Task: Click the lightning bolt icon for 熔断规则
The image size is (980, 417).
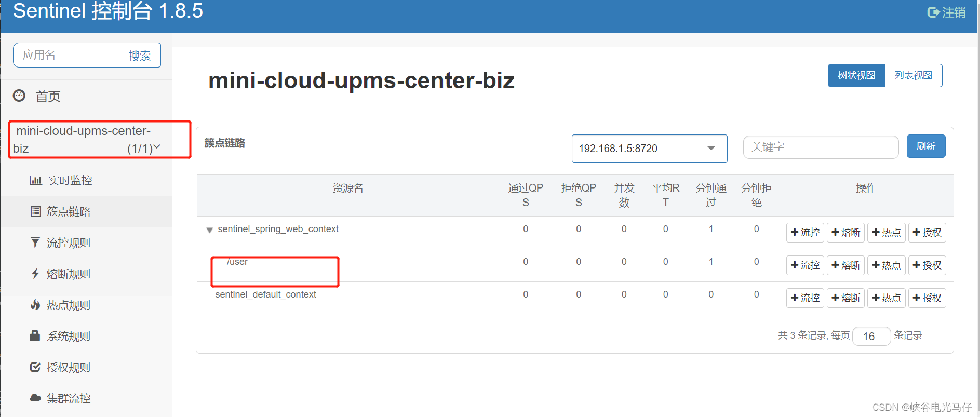Action: tap(35, 274)
